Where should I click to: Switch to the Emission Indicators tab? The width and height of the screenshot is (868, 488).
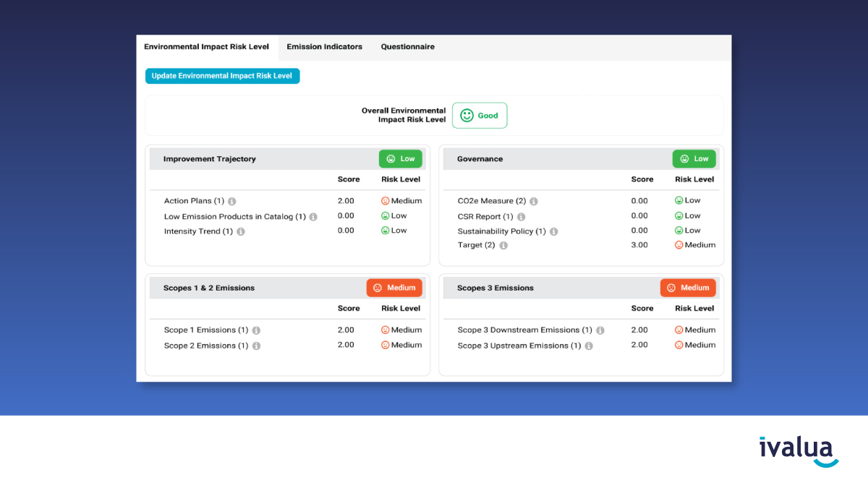[x=324, y=47]
